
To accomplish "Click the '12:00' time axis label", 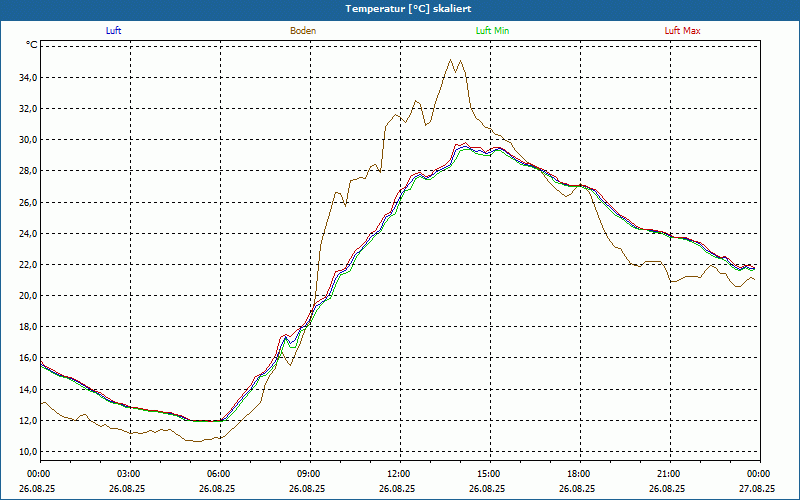I will click(399, 474).
